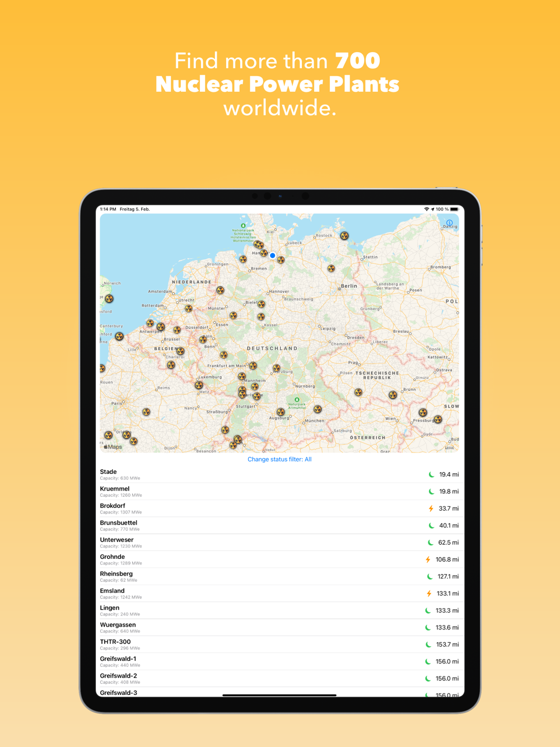Image resolution: width=560 pixels, height=747 pixels.
Task: Tap the Berlin city label on map
Action: point(349,286)
